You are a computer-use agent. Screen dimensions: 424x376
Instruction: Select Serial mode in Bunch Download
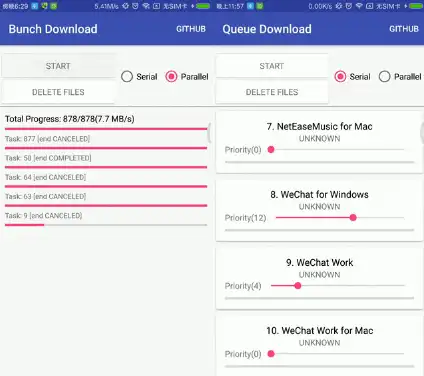[139, 77]
